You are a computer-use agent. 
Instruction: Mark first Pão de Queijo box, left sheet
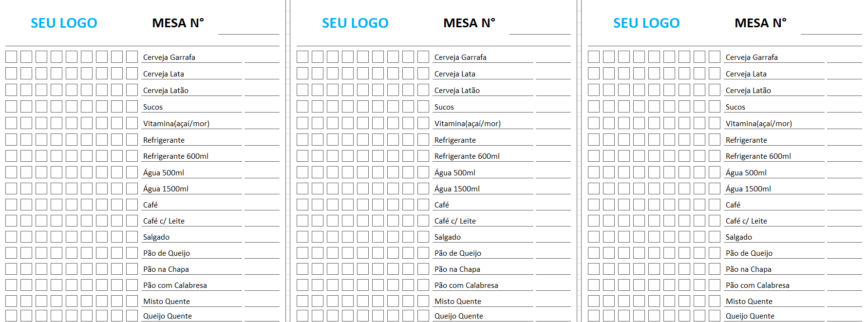(x=11, y=253)
